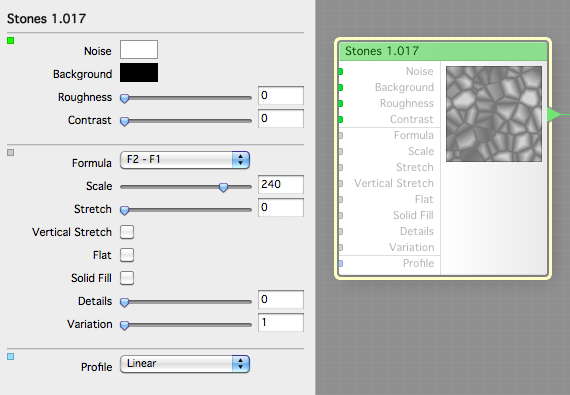Click the Solid Fill connector on node

click(341, 215)
